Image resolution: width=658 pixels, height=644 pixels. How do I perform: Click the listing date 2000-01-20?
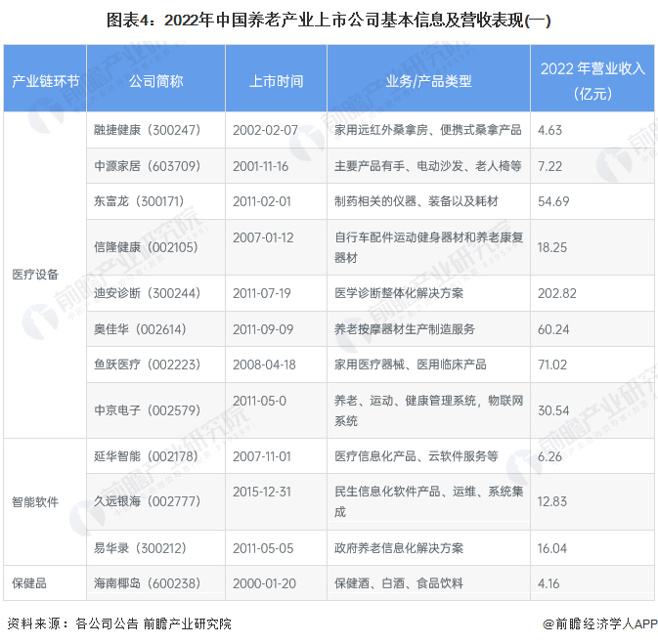click(264, 584)
